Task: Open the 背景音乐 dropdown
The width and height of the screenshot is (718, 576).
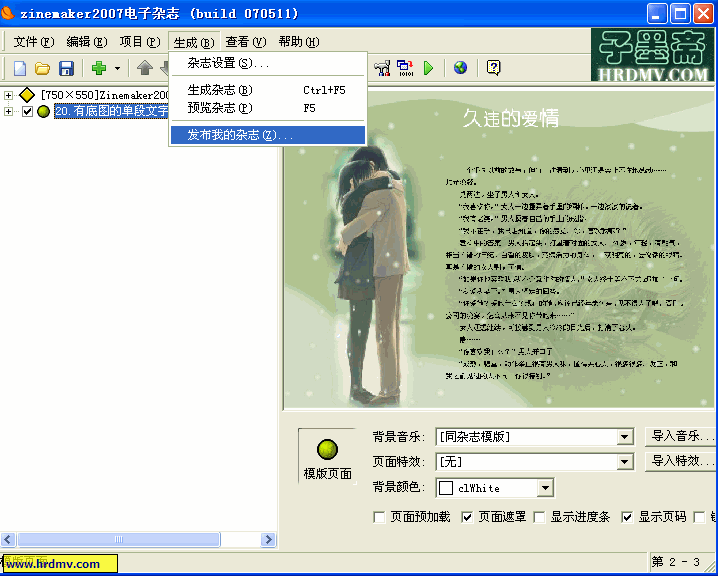Action: tap(624, 437)
